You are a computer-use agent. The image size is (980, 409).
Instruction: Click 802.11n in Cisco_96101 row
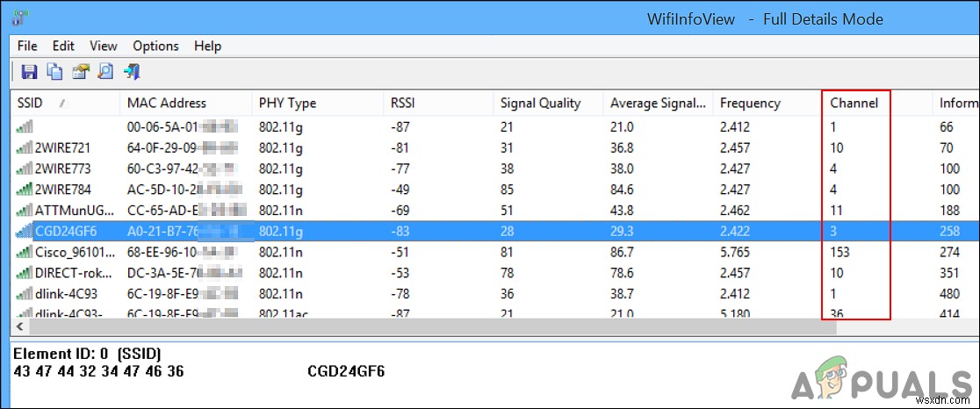[281, 252]
